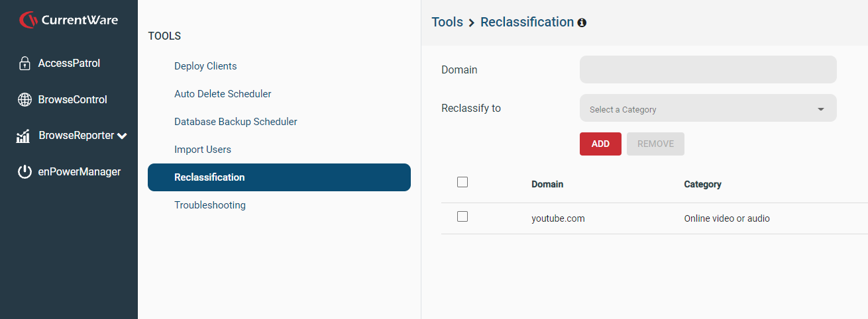Click the enPowerManager power icon

[x=25, y=172]
